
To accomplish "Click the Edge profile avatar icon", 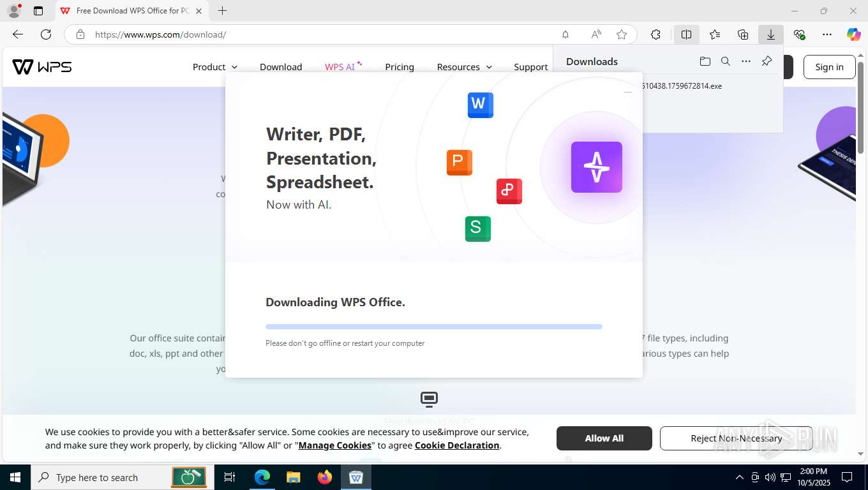I will coord(14,11).
